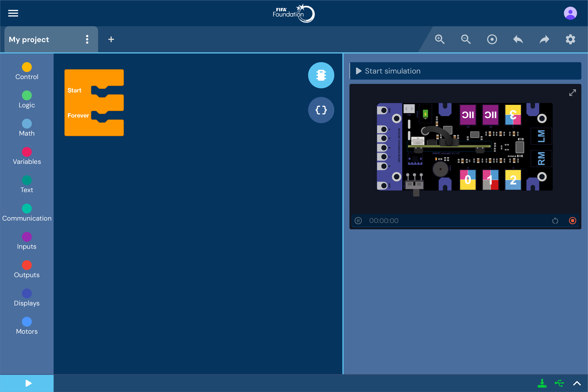Add a new project tab
Screen dimensions: 588x392
pyautogui.click(x=111, y=39)
